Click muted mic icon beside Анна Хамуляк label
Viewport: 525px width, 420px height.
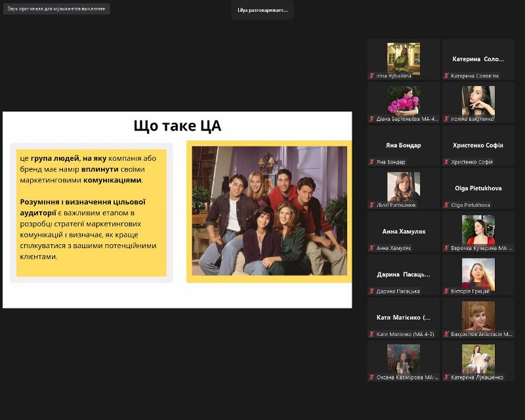[x=371, y=248]
